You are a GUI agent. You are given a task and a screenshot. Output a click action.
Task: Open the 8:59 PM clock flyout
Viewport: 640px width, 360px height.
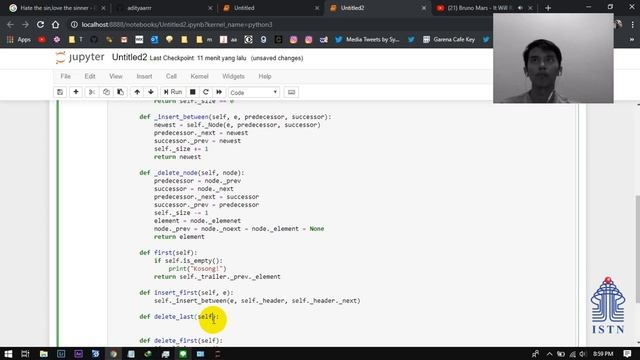point(603,354)
